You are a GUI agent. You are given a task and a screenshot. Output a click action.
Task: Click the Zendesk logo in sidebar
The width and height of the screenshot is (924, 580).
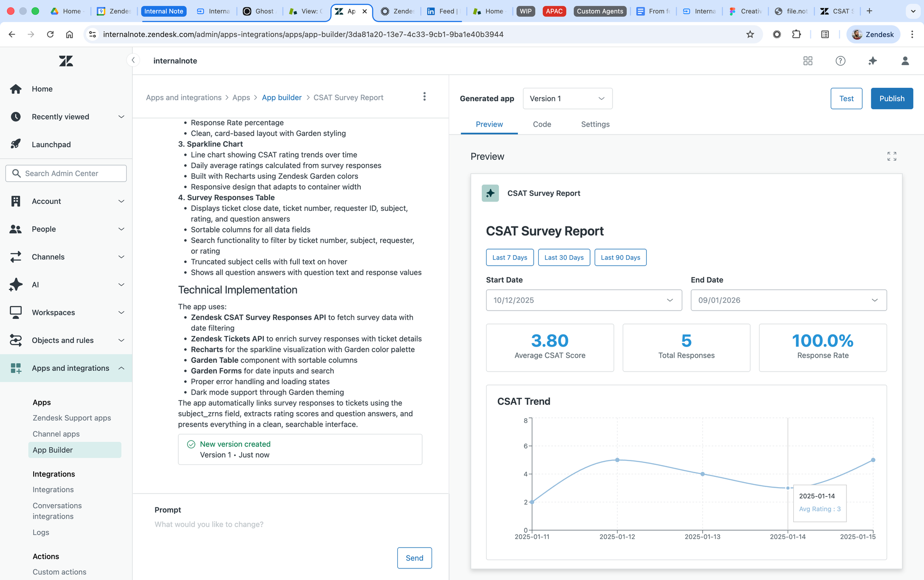tap(66, 61)
